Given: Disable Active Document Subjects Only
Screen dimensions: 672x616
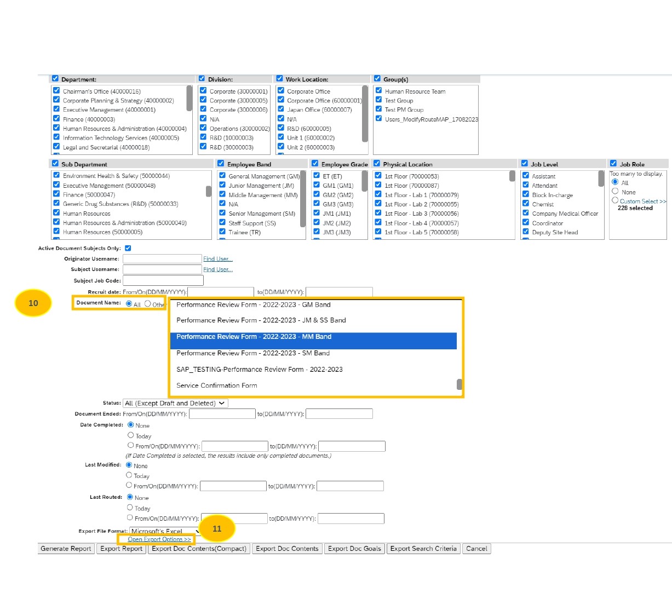Looking at the screenshot, I should (128, 247).
